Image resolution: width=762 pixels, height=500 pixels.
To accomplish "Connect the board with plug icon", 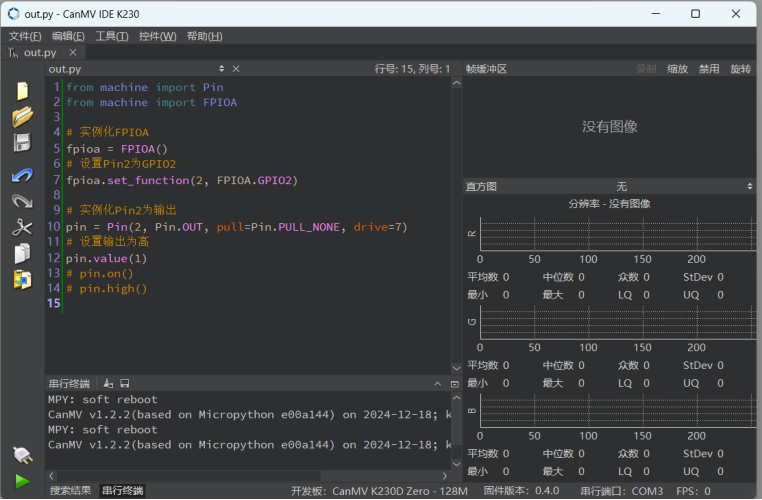I will pyautogui.click(x=22, y=455).
